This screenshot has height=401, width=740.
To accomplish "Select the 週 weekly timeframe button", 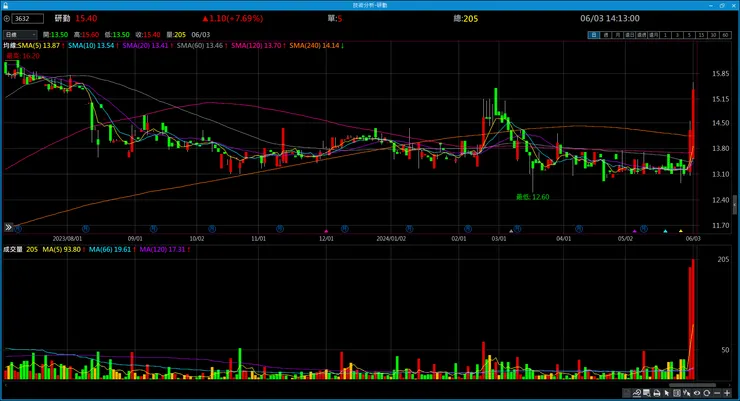I will coord(605,35).
